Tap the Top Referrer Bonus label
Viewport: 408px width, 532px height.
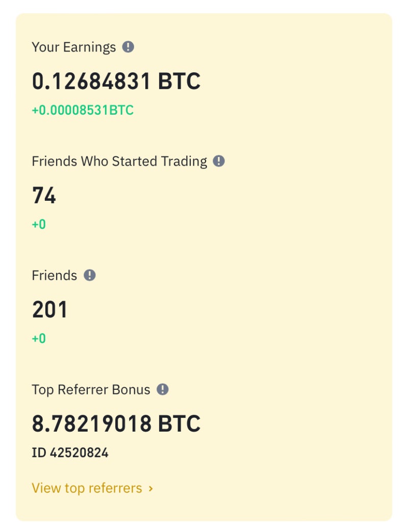[x=91, y=390]
